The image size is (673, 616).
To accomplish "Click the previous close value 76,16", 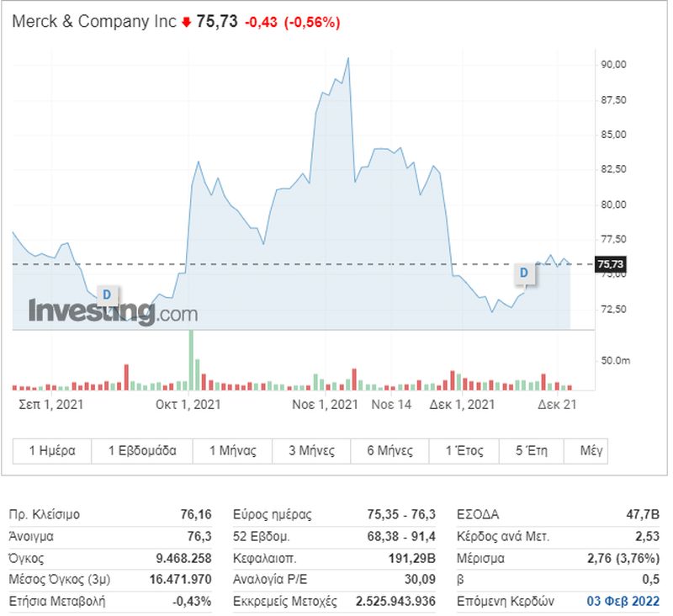I will (196, 514).
